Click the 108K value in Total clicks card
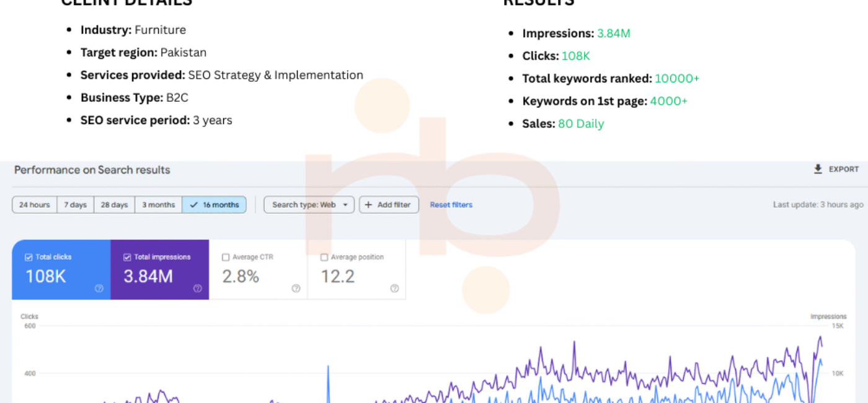868x403 pixels. coord(46,277)
